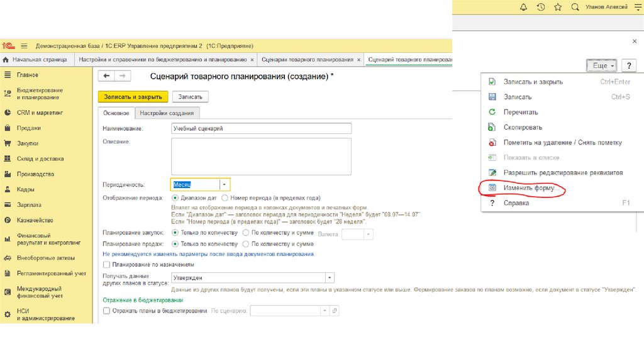Select Разрешить редактирование реквизитов menu item
This screenshot has height=361, width=644.
[563, 172]
